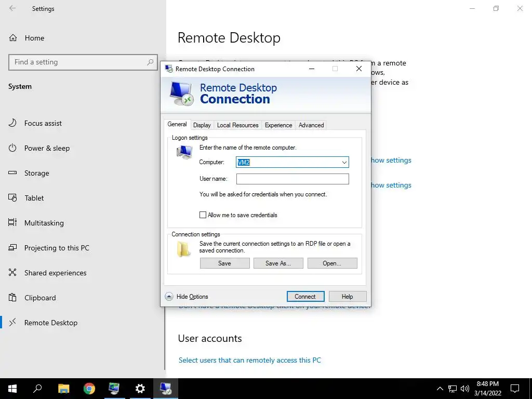Image resolution: width=532 pixels, height=399 pixels.
Task: Open Focus assist settings
Action: [43, 123]
